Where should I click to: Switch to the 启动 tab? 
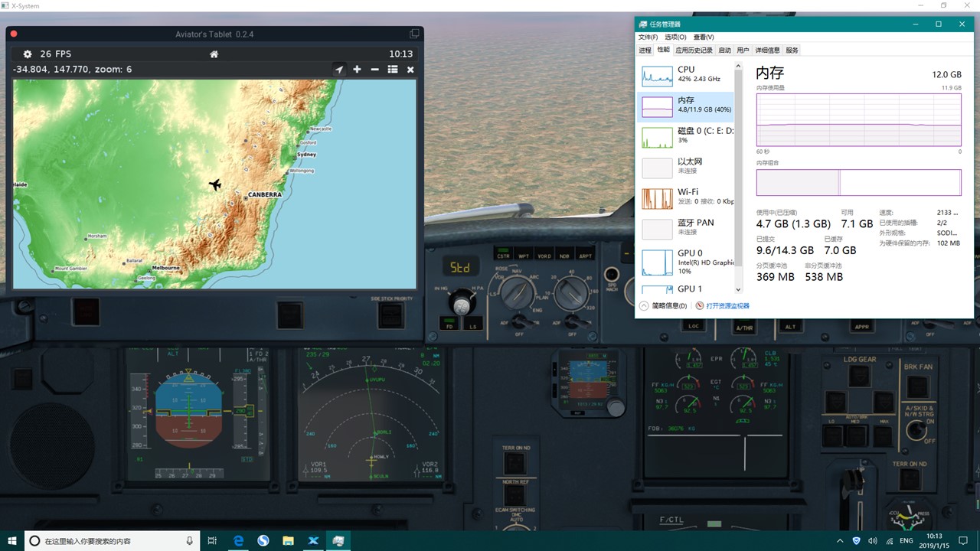[724, 50]
